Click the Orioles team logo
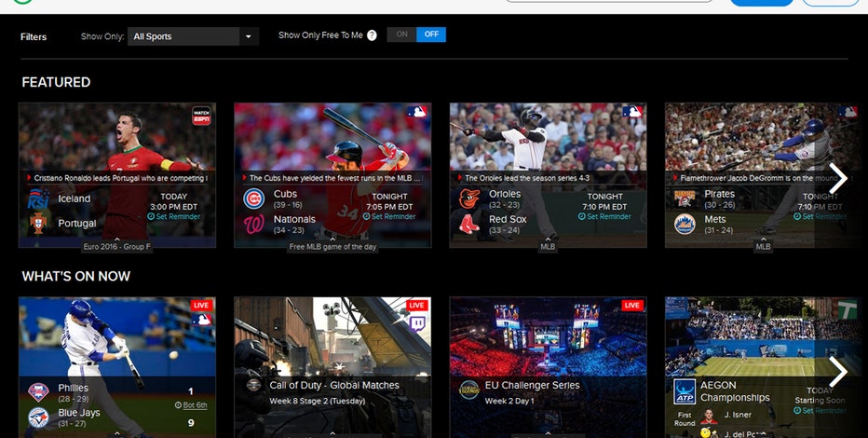The image size is (868, 438). [468, 198]
